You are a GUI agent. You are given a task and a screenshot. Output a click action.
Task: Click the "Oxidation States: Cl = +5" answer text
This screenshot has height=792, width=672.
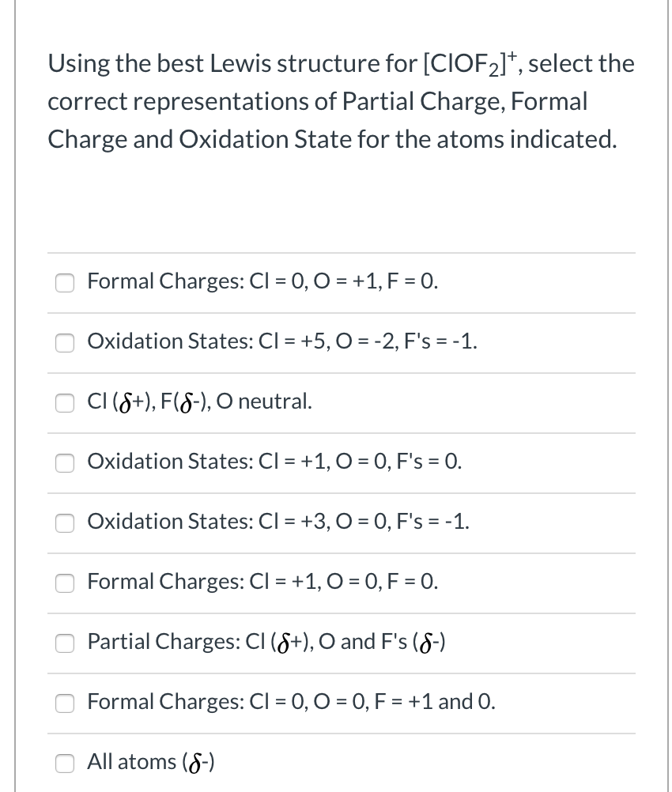pos(281,341)
